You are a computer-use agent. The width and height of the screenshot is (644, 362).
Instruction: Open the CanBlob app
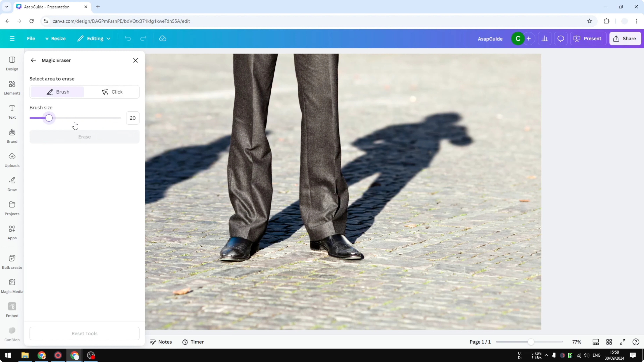pos(12,335)
